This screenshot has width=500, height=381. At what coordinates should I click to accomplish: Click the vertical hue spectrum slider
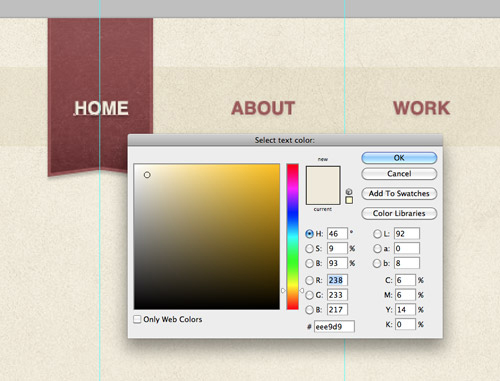coord(293,237)
